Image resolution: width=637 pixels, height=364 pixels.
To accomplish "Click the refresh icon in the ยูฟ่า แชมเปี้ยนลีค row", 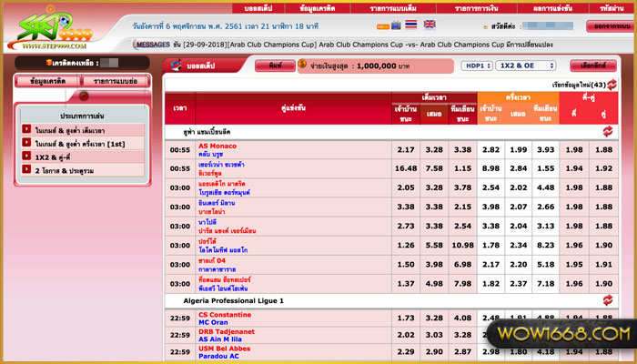I will 606,131.
